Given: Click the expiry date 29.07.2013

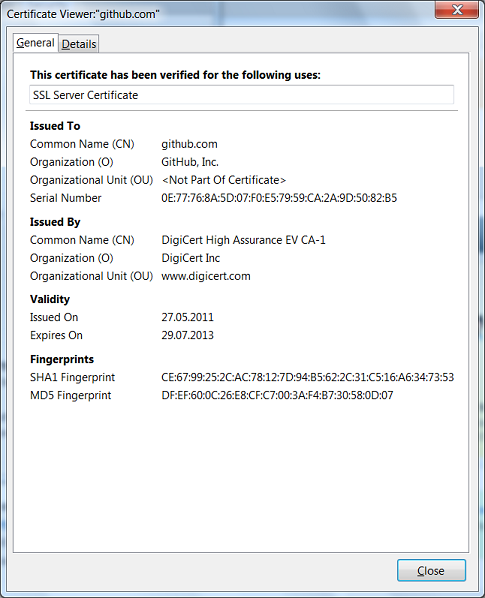Looking at the screenshot, I should [187, 335].
